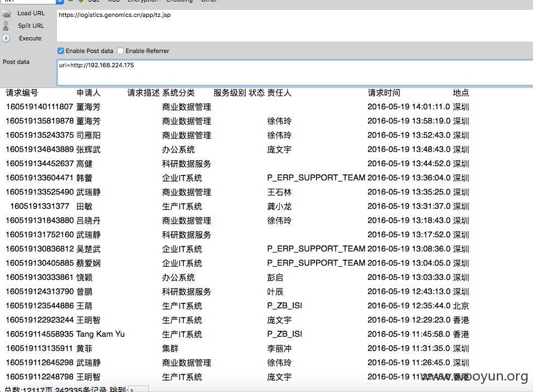Click the Split URL label
Image resolution: width=533 pixels, height=392 pixels.
31,26
